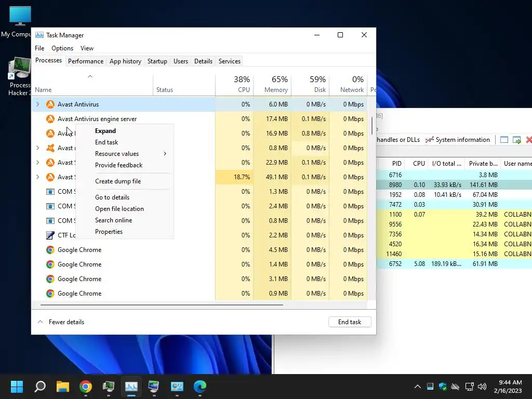
Task: Click the COM Surrogate icon using 2.4 MB
Action: (x=50, y=206)
